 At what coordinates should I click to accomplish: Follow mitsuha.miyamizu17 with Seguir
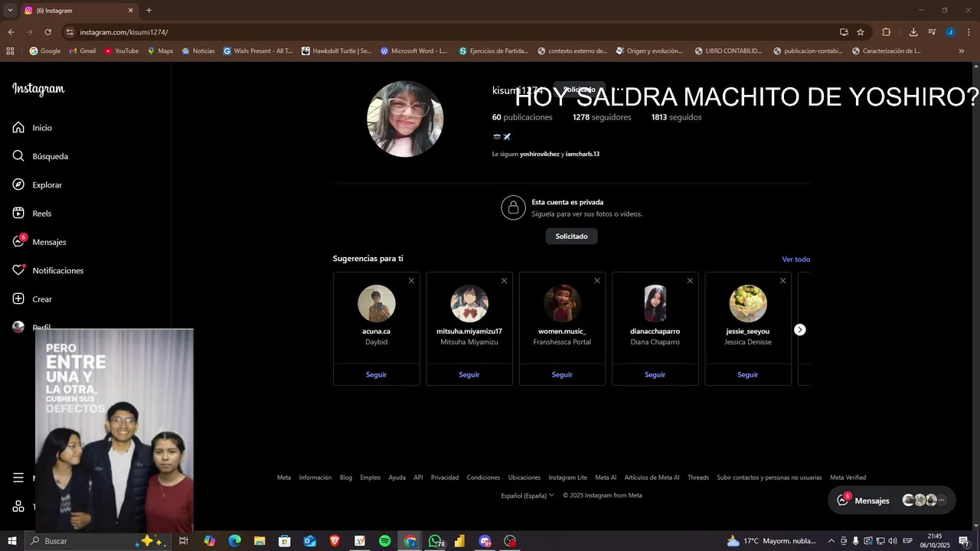click(x=469, y=375)
